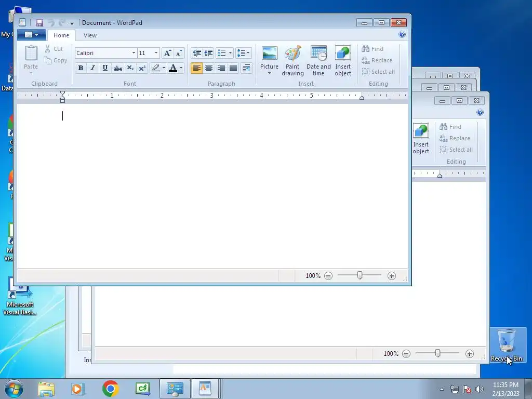The height and width of the screenshot is (399, 532).
Task: Expand the Calibri font family dropdown
Action: pyautogui.click(x=134, y=53)
